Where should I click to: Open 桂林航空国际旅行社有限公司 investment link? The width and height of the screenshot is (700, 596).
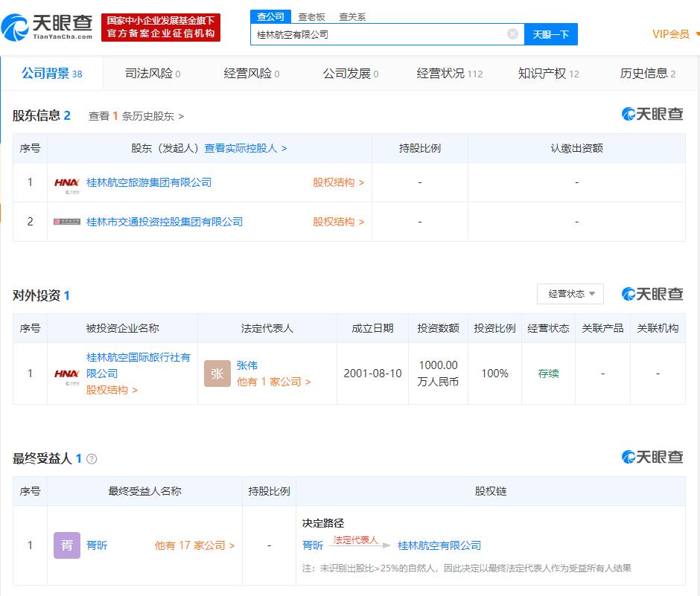(x=139, y=365)
